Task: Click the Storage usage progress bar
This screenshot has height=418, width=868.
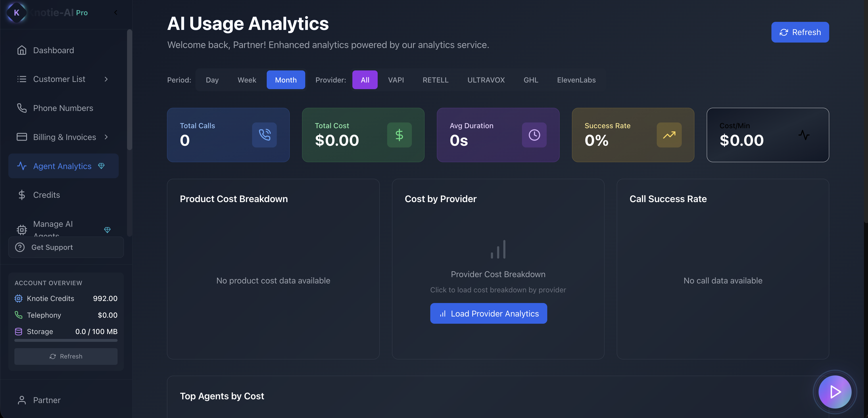Action: pyautogui.click(x=66, y=340)
